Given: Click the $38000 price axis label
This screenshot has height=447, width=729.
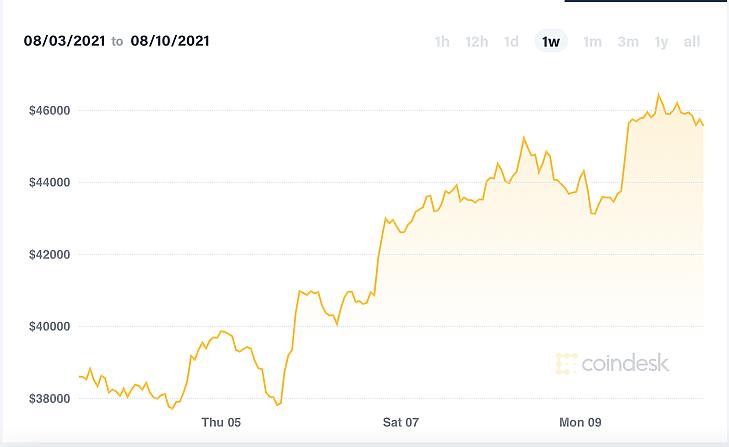Looking at the screenshot, I should pos(49,399).
